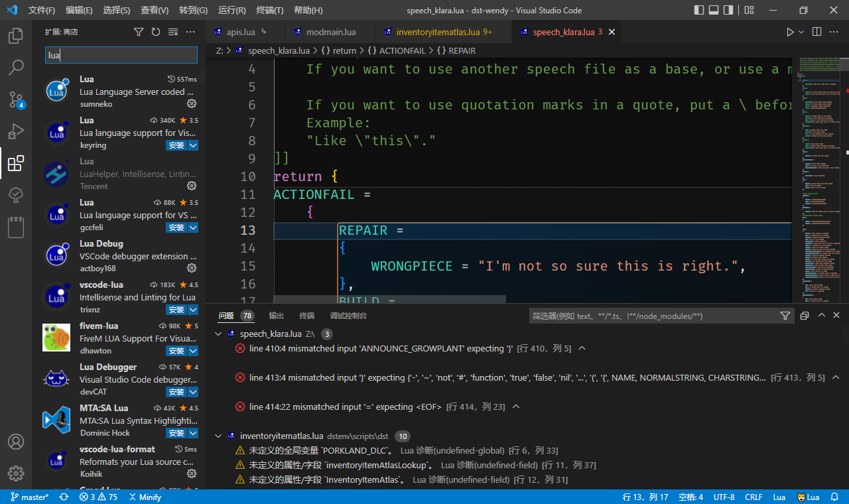Open the Search view in activity bar

(x=16, y=68)
